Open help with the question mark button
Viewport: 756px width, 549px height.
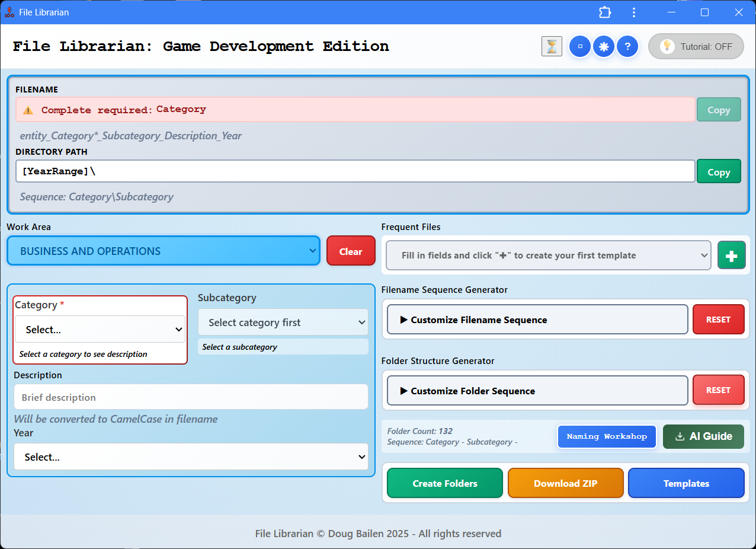pyautogui.click(x=627, y=46)
